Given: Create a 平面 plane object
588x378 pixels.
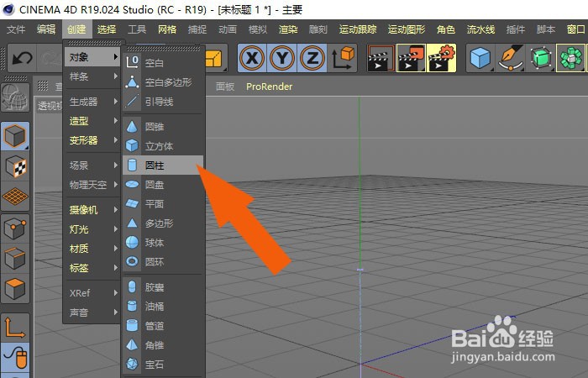Looking at the screenshot, I should pyautogui.click(x=163, y=204).
